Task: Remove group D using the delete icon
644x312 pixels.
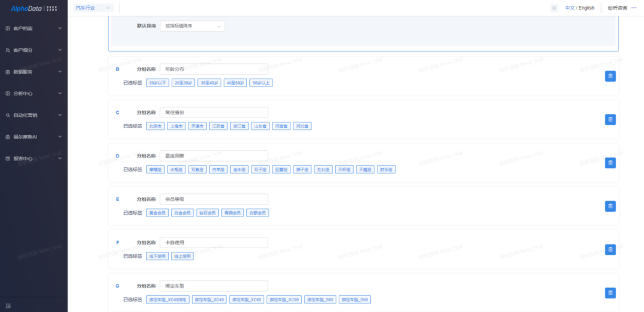Action: click(x=610, y=163)
